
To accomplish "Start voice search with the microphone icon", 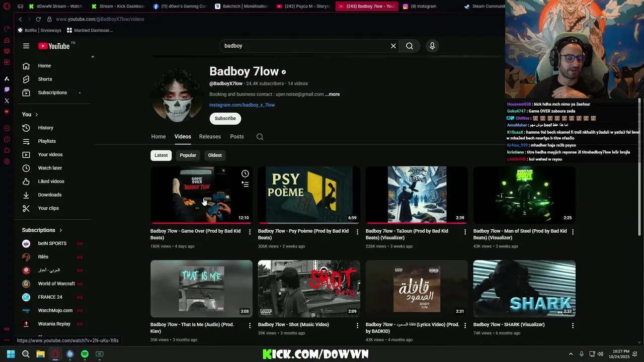I will click(432, 46).
